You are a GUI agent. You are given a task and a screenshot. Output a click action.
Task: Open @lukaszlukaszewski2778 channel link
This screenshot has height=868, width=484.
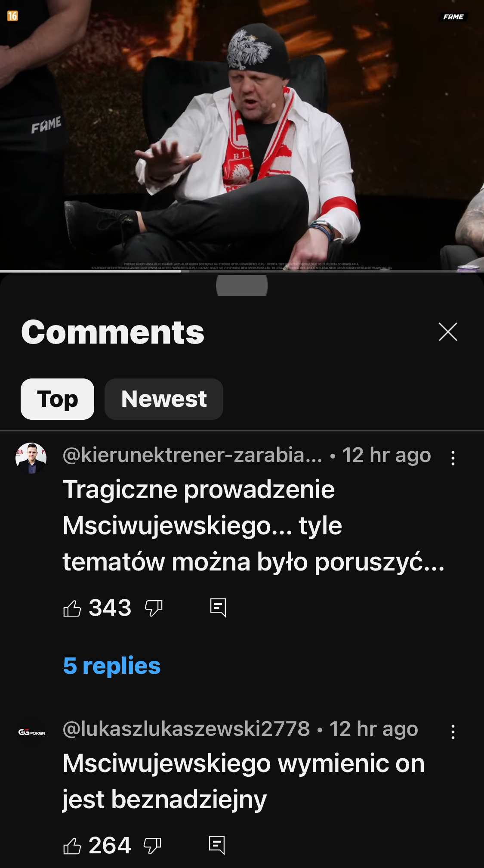click(186, 729)
